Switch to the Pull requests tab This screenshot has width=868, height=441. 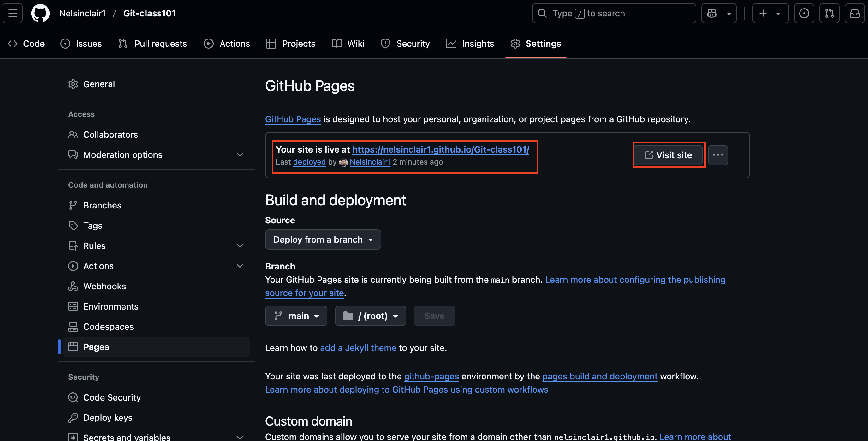[x=152, y=44]
